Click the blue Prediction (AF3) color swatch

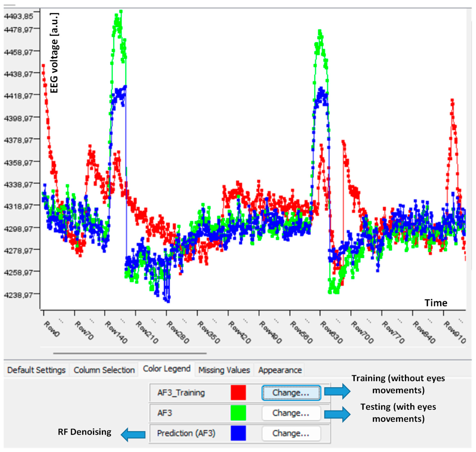coord(238,433)
